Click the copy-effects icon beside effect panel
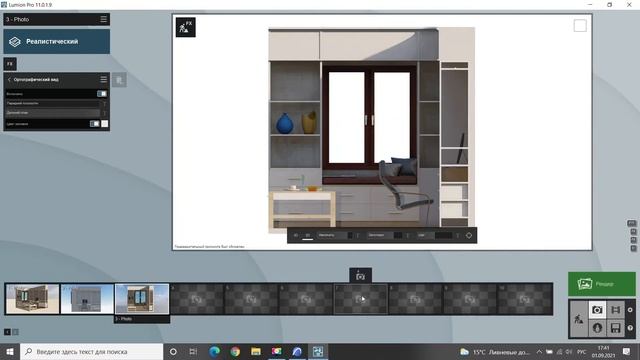This screenshot has width=640, height=360. pyautogui.click(x=119, y=80)
